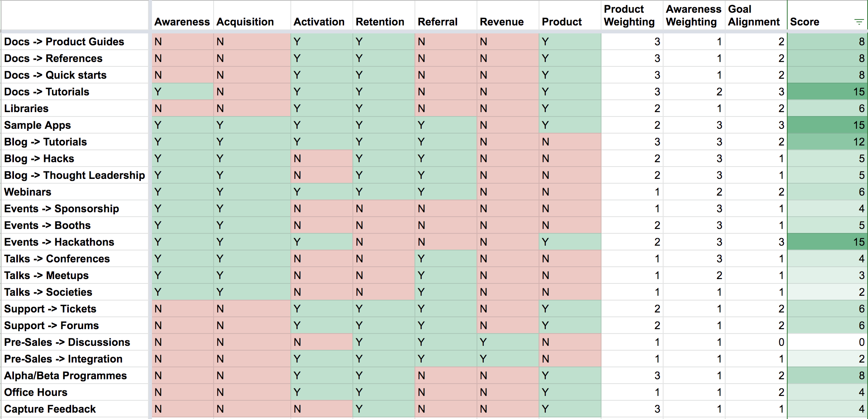Click Awareness Weighting cell for Sample Apps

pos(694,125)
